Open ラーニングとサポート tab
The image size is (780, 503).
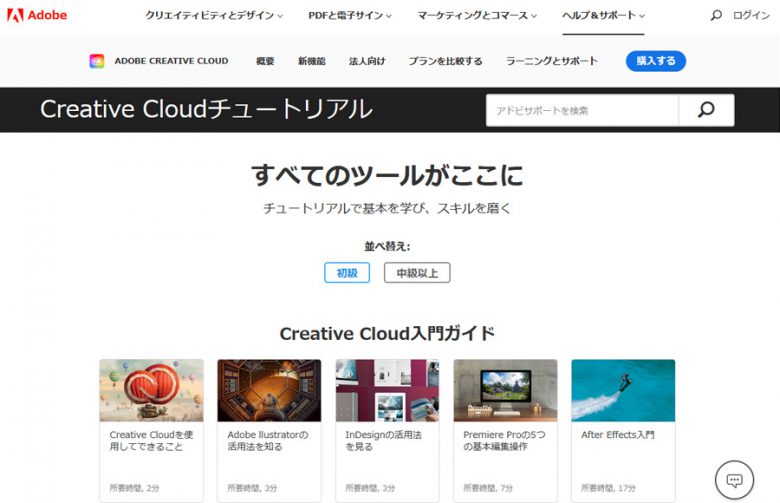552,61
